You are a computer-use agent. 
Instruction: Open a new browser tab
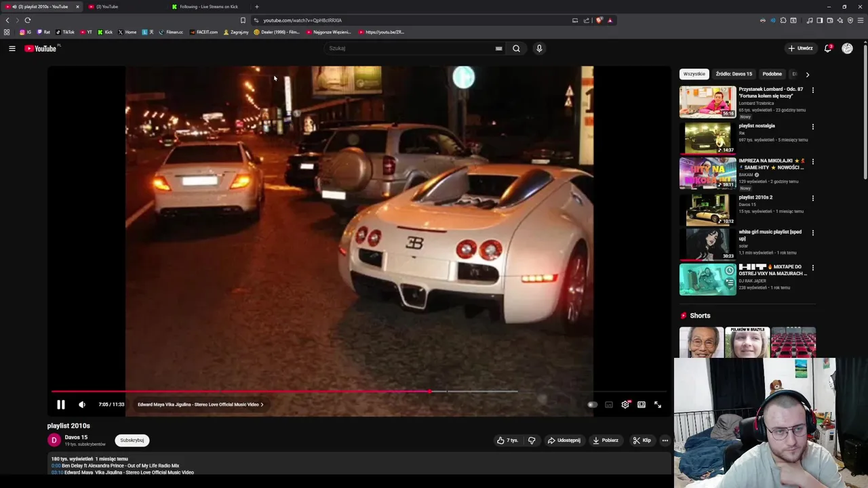coord(256,7)
